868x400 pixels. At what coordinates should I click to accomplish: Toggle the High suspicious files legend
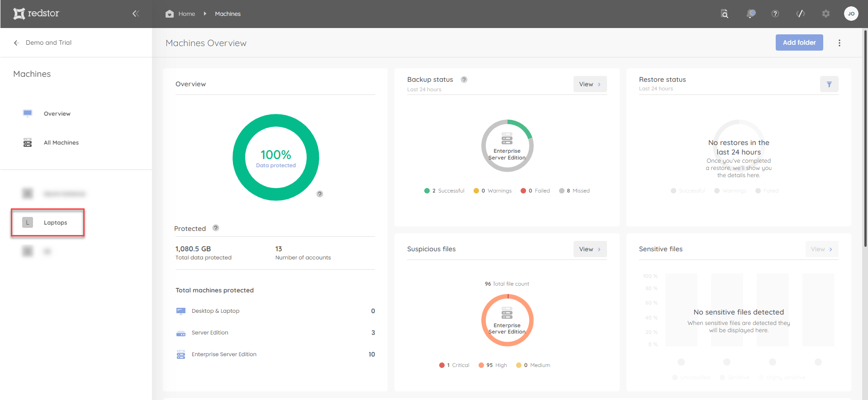coord(493,365)
